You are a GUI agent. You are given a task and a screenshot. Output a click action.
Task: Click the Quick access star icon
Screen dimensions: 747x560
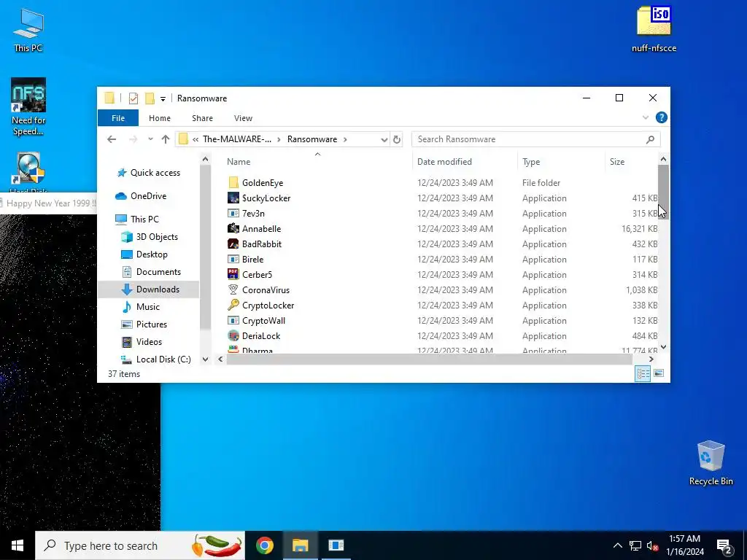coord(122,173)
